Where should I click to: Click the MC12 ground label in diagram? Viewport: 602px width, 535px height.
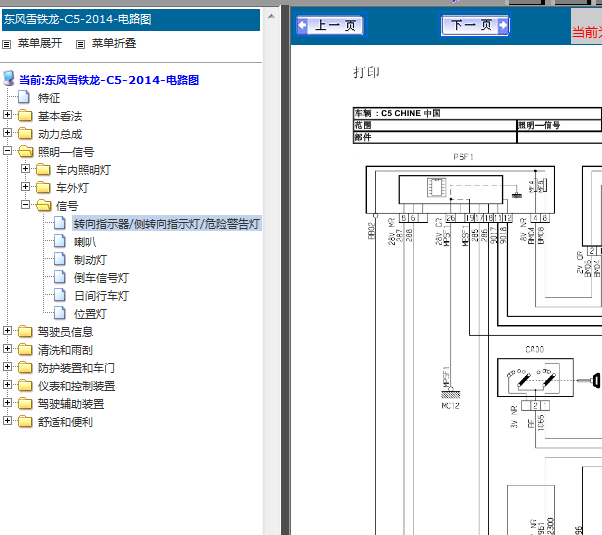coord(450,406)
